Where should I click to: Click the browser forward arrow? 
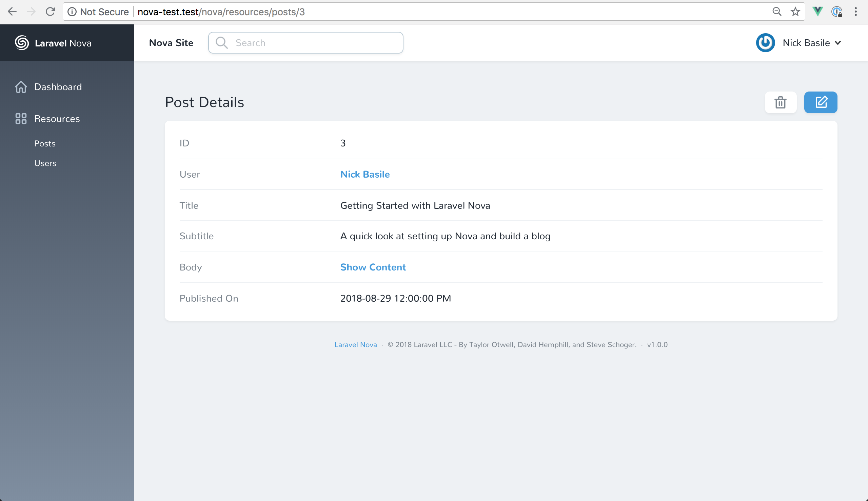pyautogui.click(x=31, y=12)
